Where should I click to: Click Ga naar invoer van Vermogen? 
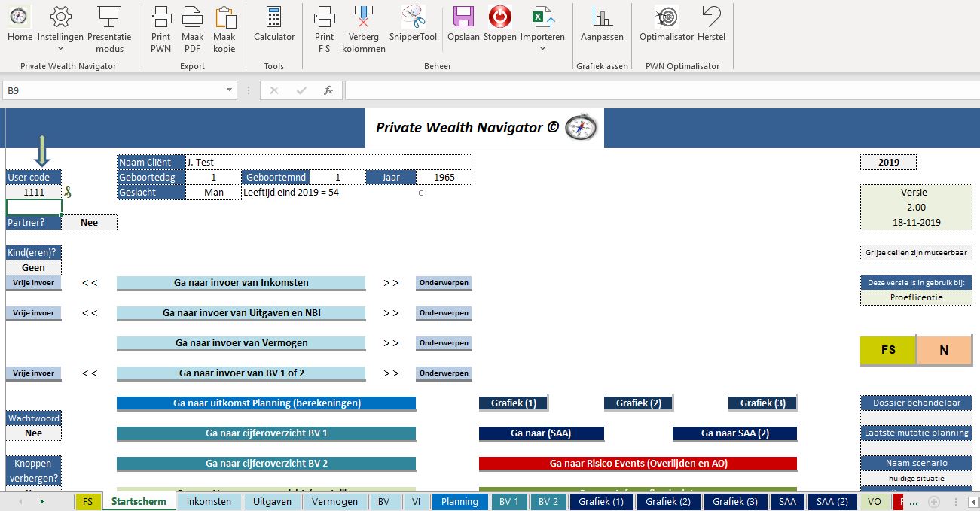point(241,343)
